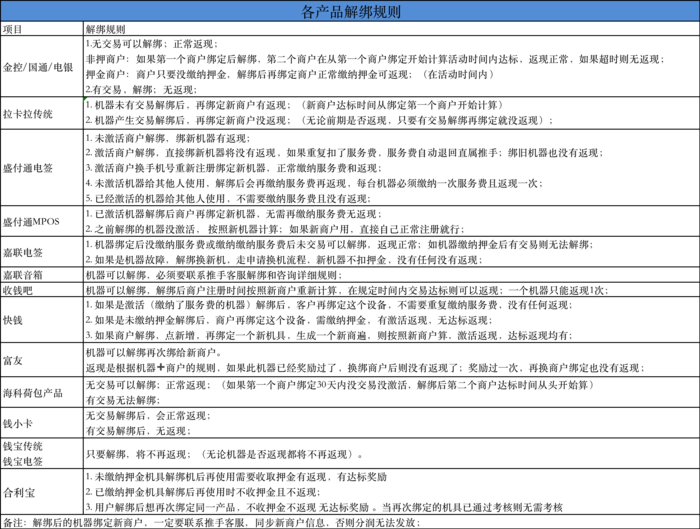Select the 嘉联音箱 cell

click(42, 275)
